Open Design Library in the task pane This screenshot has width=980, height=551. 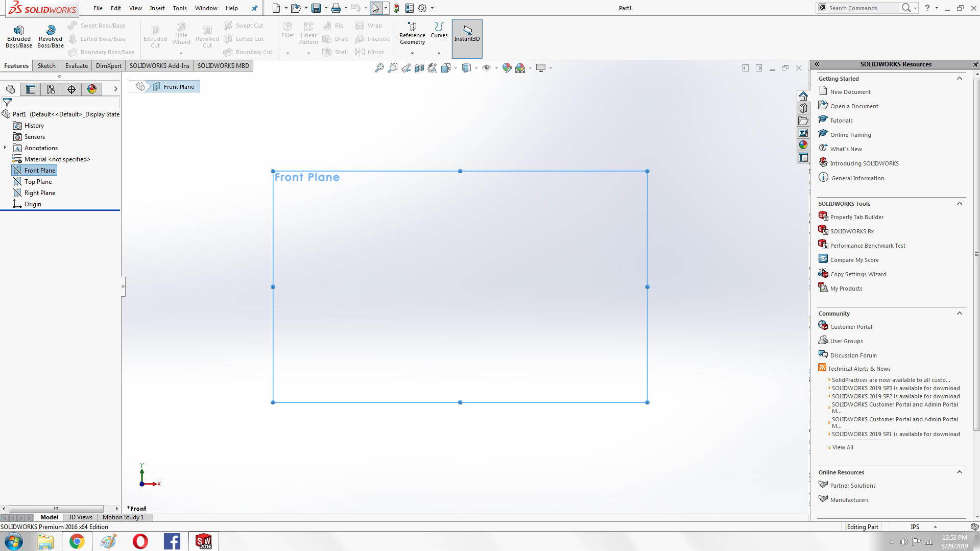803,108
